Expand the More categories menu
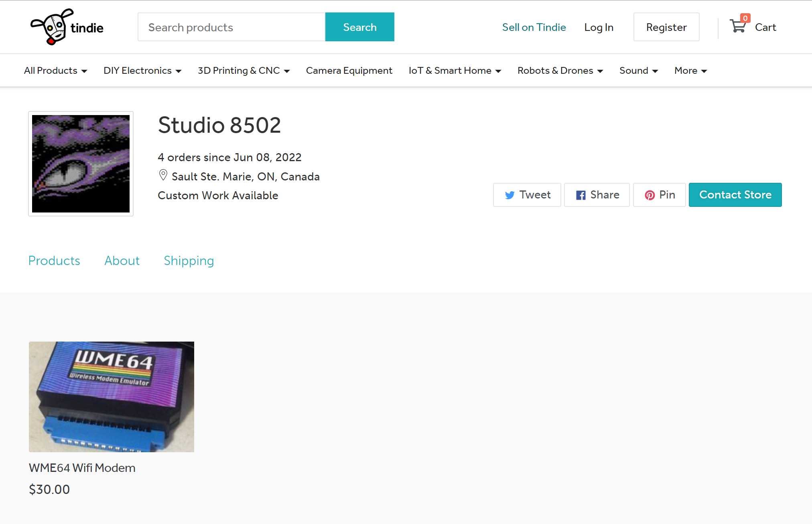 coord(690,71)
